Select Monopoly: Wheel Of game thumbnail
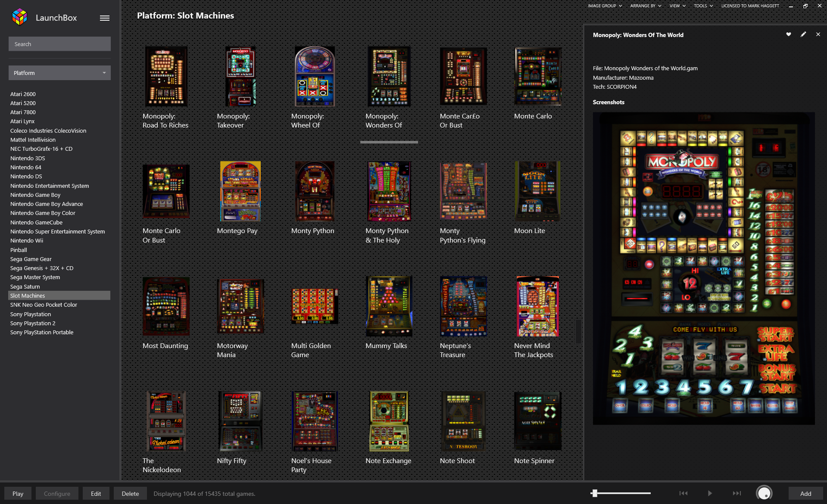The width and height of the screenshot is (827, 504). [x=315, y=76]
